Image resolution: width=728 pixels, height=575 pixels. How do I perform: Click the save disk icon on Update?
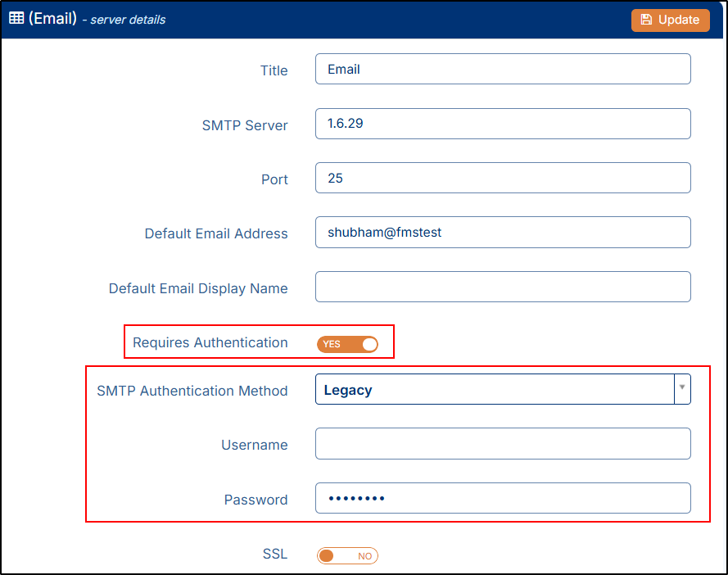646,20
